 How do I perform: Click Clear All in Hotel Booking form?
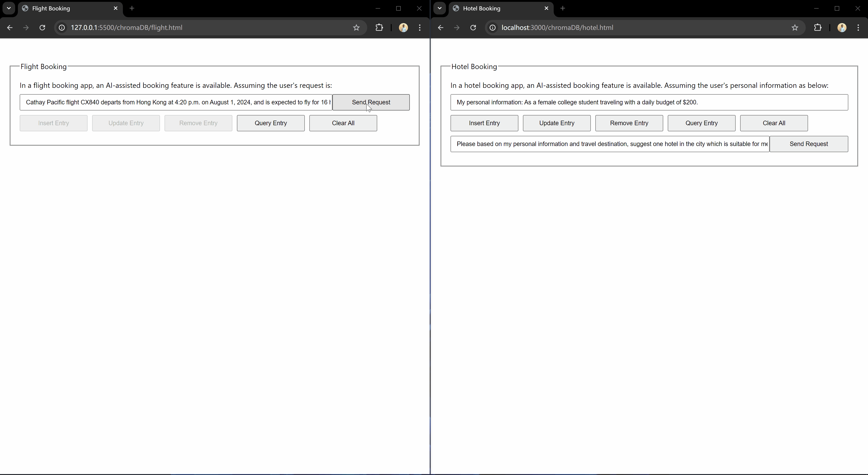[x=774, y=123]
